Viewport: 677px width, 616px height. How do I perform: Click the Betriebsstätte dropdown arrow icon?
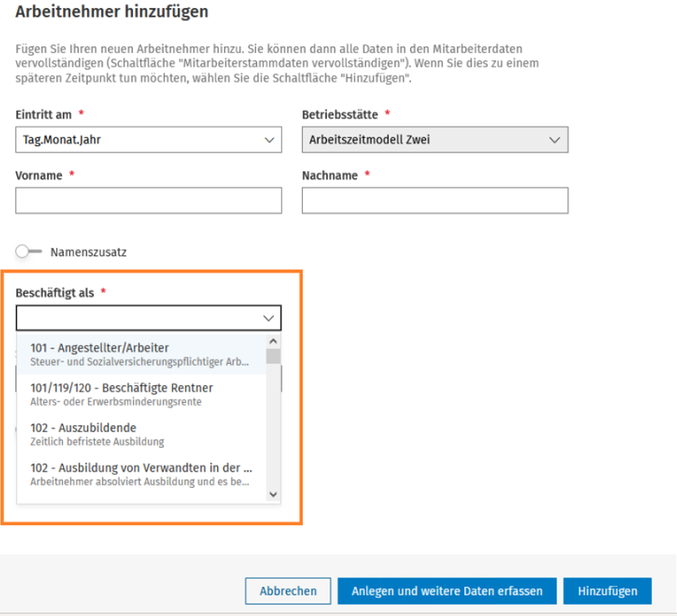pyautogui.click(x=555, y=140)
